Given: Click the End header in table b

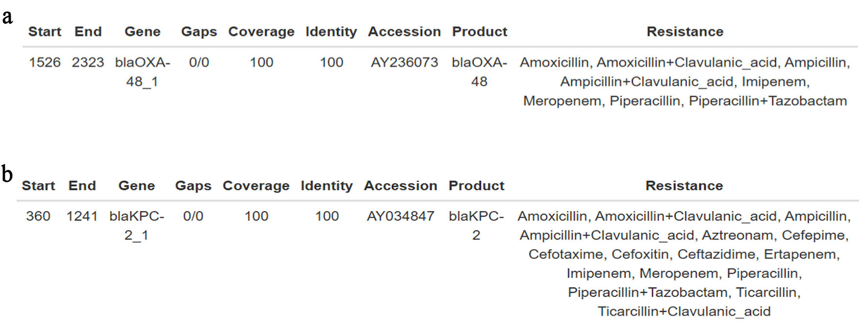Looking at the screenshot, I should click(82, 186).
